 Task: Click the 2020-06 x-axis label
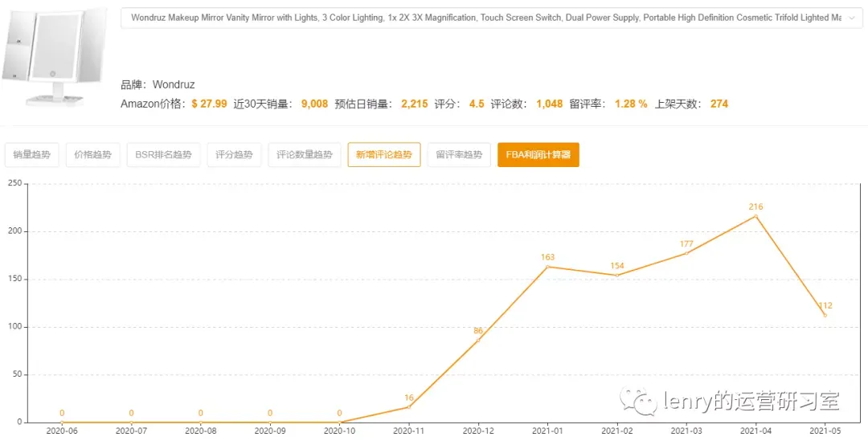click(62, 431)
